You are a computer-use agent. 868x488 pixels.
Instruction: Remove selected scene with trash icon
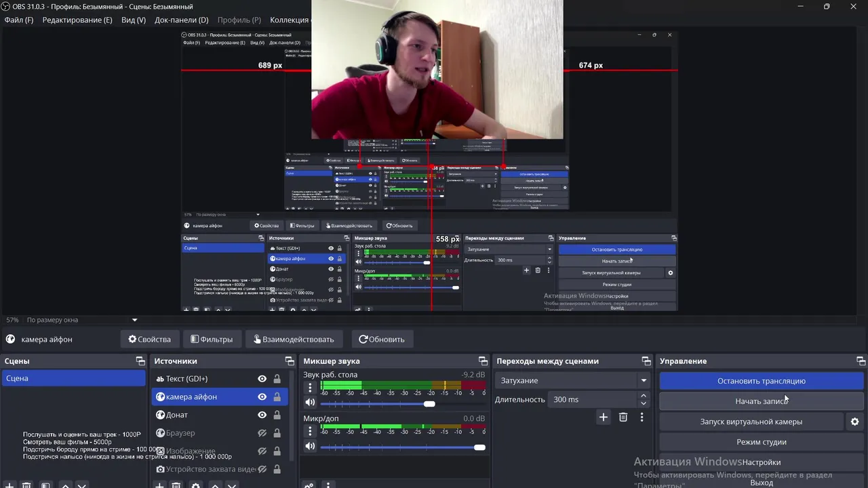click(26, 485)
